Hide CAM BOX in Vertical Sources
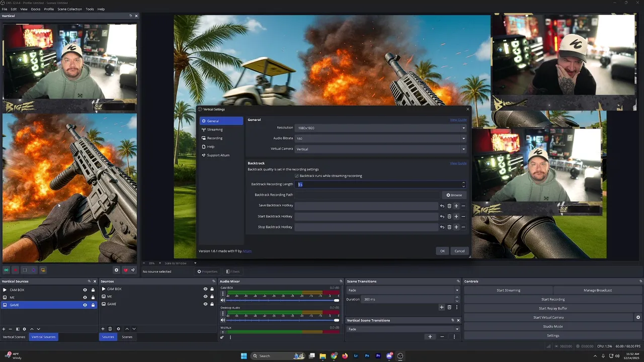Image resolution: width=644 pixels, height=362 pixels. (x=85, y=290)
